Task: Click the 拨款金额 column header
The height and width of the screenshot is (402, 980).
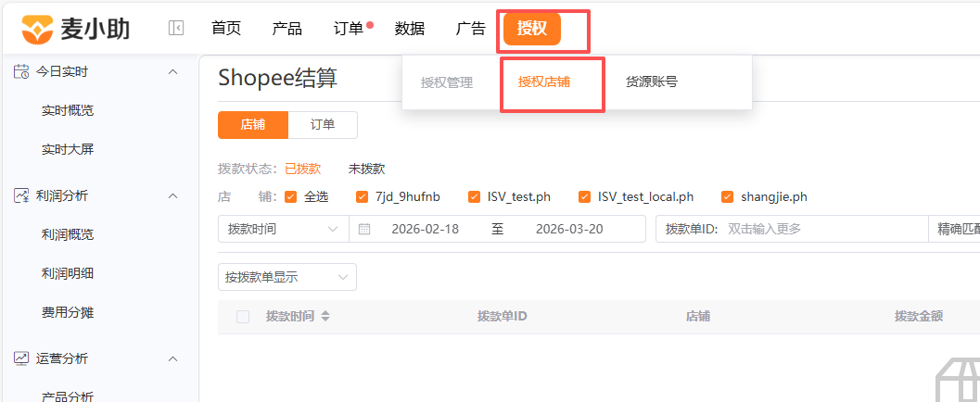Action: (x=918, y=317)
